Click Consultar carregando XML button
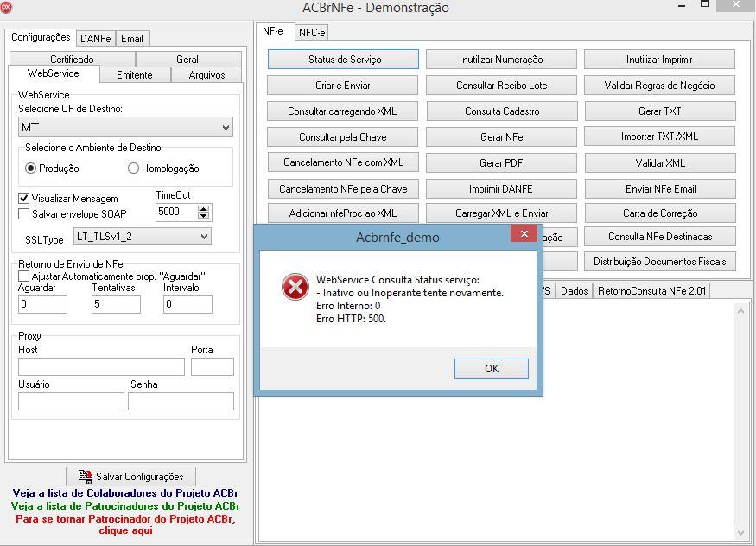 (343, 111)
